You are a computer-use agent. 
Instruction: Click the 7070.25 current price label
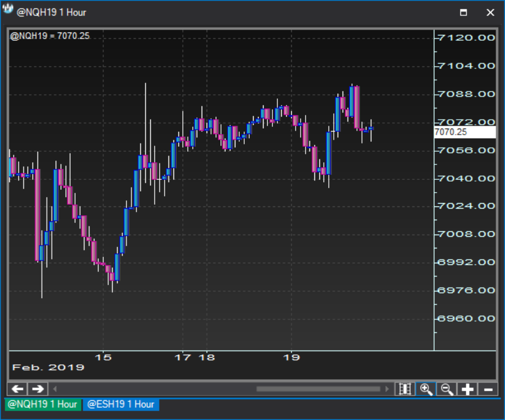pyautogui.click(x=465, y=132)
